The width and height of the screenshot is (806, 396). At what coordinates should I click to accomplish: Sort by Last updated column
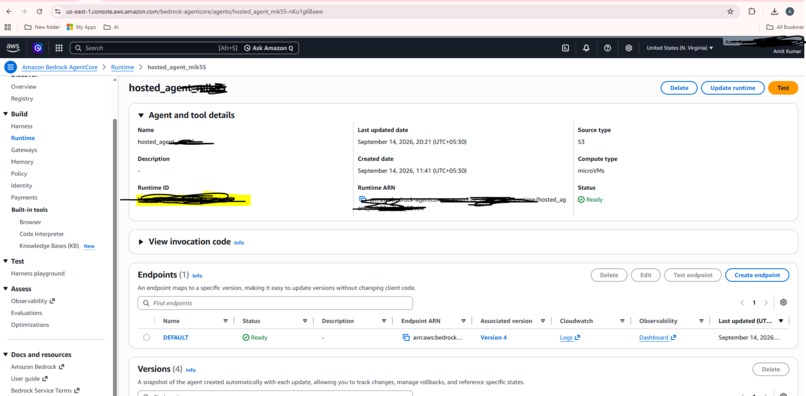click(781, 321)
